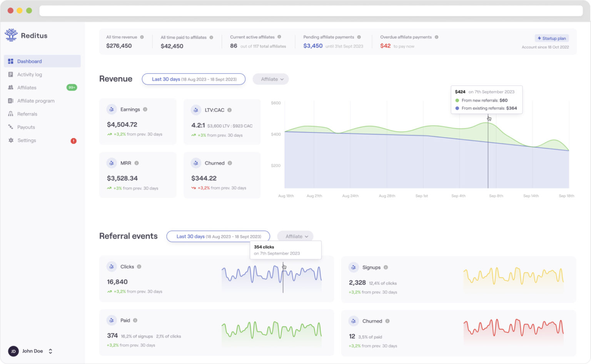The height and width of the screenshot is (364, 591).
Task: Click the Payouts icon in the sidebar
Action: pyautogui.click(x=10, y=127)
